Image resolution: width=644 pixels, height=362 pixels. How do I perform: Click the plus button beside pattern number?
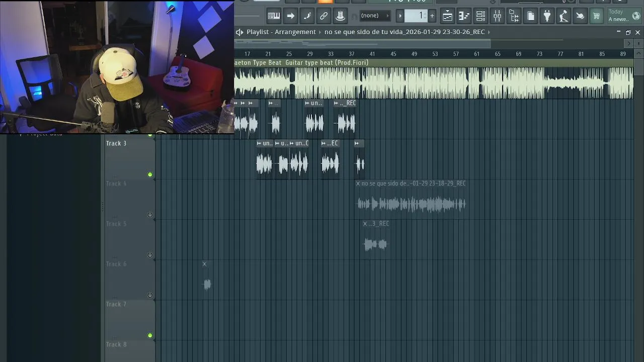432,16
